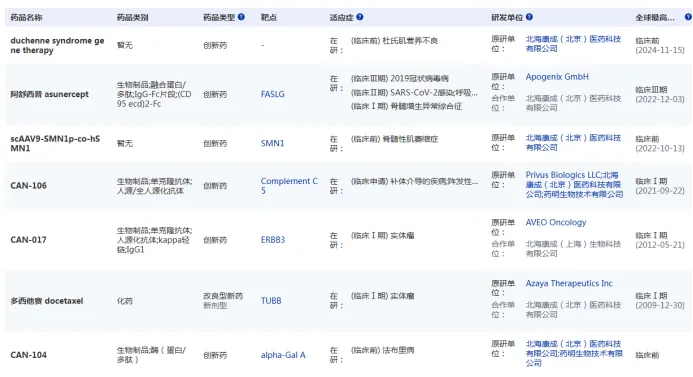Click the 2022-10-13 date cell
The width and height of the screenshot is (693, 377).
[660, 149]
